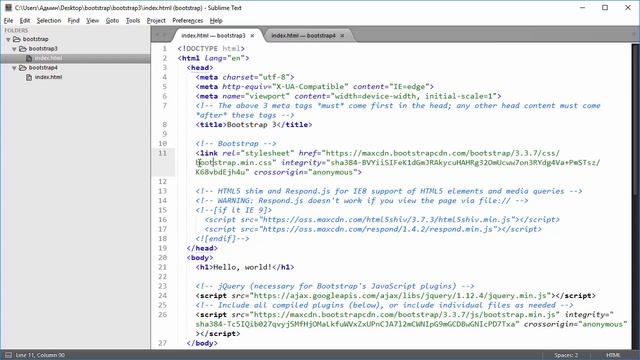Viewport: 640px width, 360px height.
Task: Click the <h1>Hello, world!</h1> line
Action: pyautogui.click(x=245, y=267)
